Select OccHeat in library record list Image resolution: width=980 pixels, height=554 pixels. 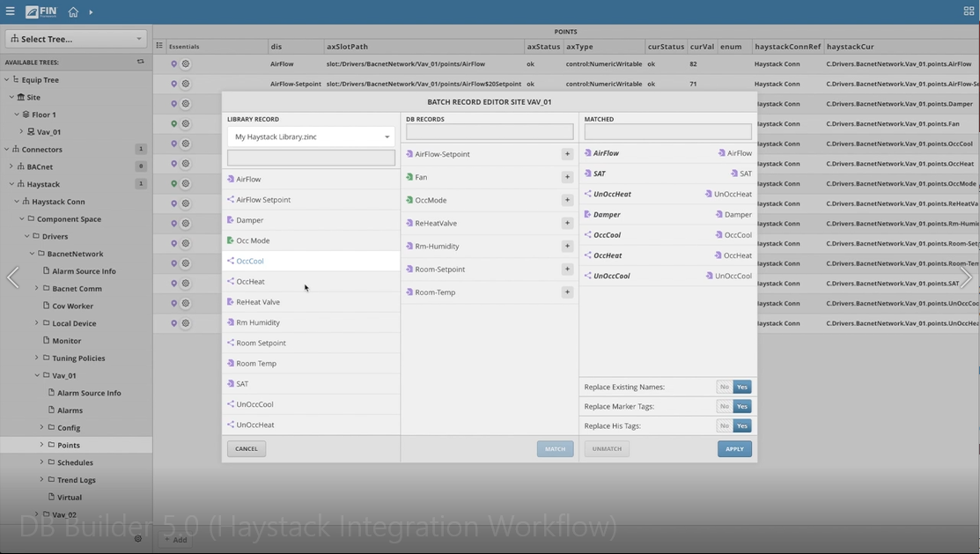point(311,281)
